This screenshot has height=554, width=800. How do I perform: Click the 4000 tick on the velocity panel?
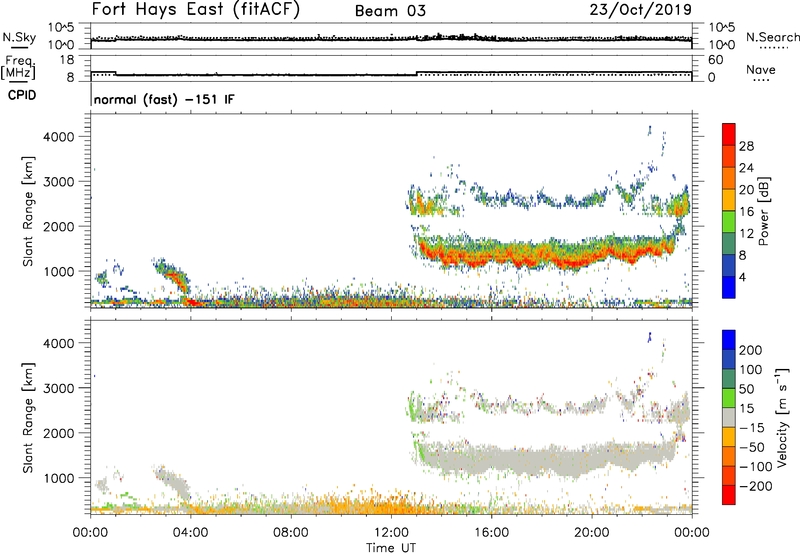(59, 343)
